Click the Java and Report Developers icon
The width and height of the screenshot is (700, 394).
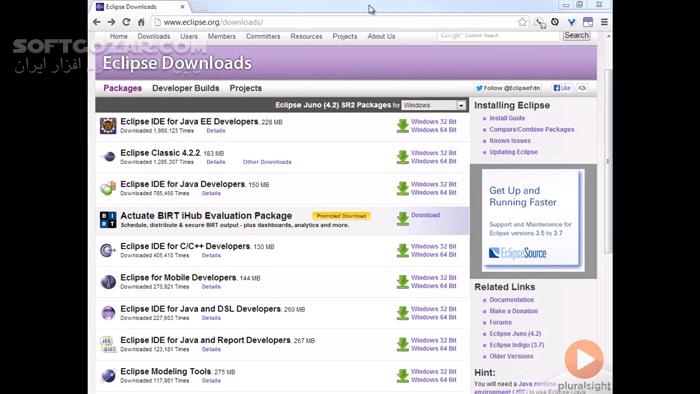click(x=108, y=344)
